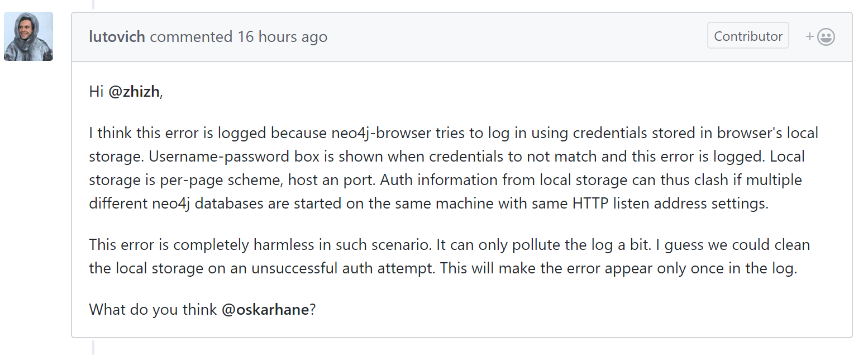Open the lutovich username profile link
Screen dimensions: 868x355
tap(117, 37)
